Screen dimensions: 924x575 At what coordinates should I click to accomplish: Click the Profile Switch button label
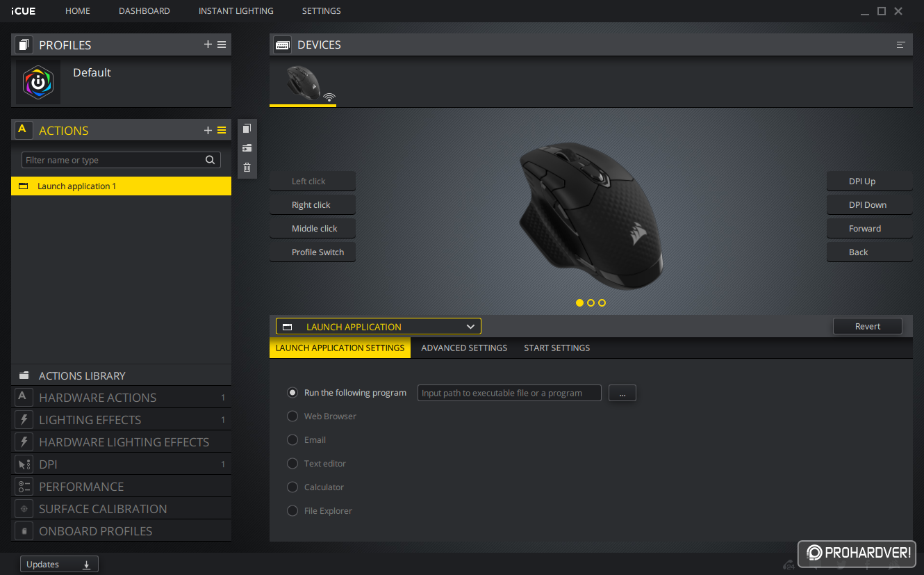313,252
